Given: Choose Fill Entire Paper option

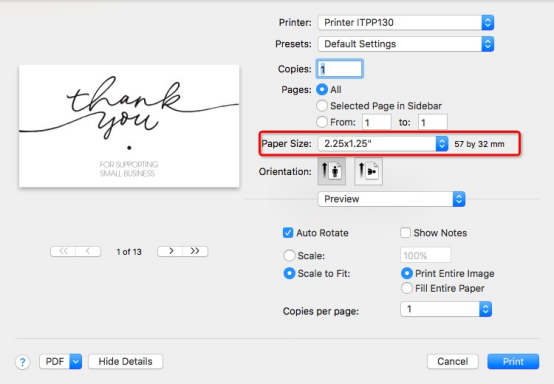Looking at the screenshot, I should click(x=407, y=288).
